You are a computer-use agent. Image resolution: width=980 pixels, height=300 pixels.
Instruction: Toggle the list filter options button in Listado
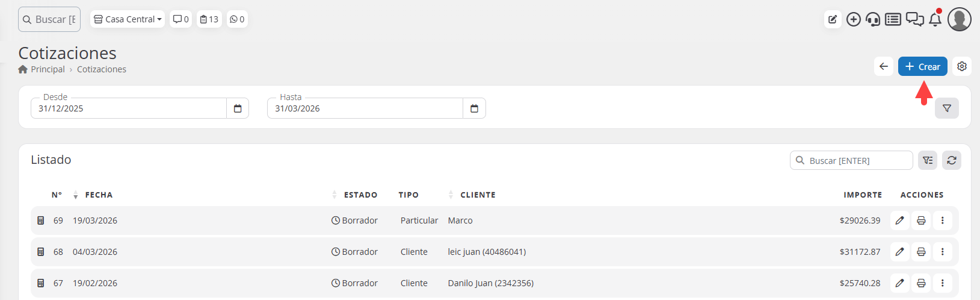pos(928,160)
